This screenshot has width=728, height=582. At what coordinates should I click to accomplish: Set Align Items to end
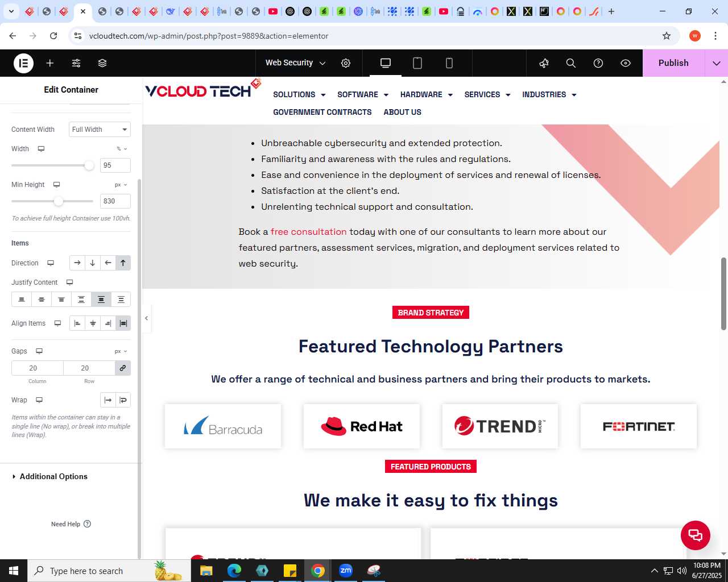tap(108, 323)
